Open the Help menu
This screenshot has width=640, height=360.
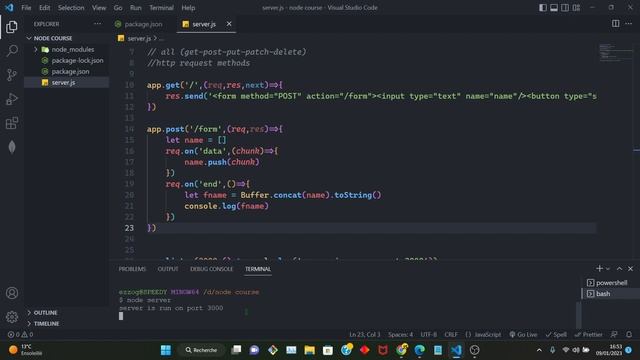(x=188, y=8)
